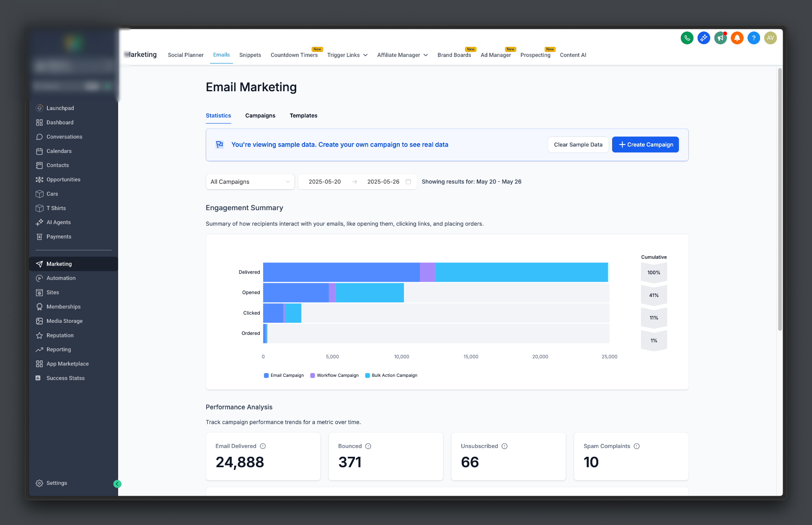Collapse the sidebar with green chevron button

[117, 484]
